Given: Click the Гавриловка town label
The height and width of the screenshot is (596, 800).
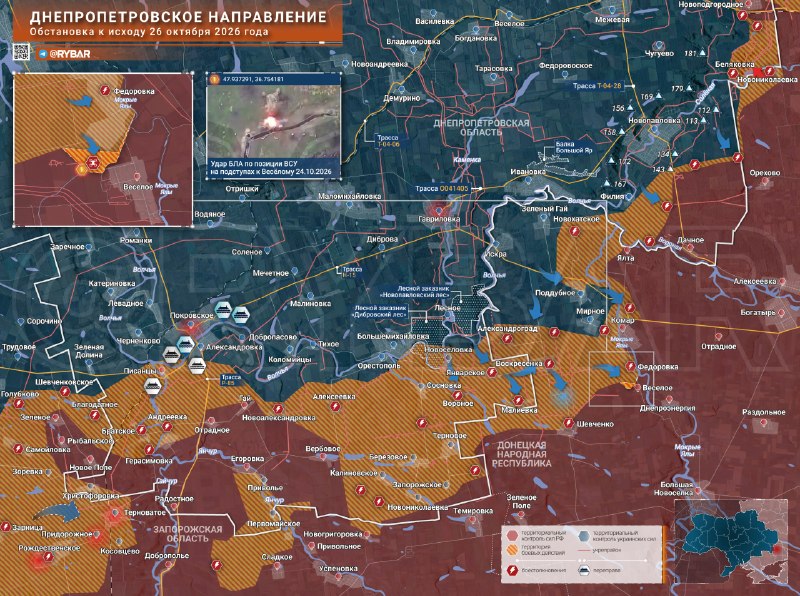Looking at the screenshot, I should (x=439, y=219).
